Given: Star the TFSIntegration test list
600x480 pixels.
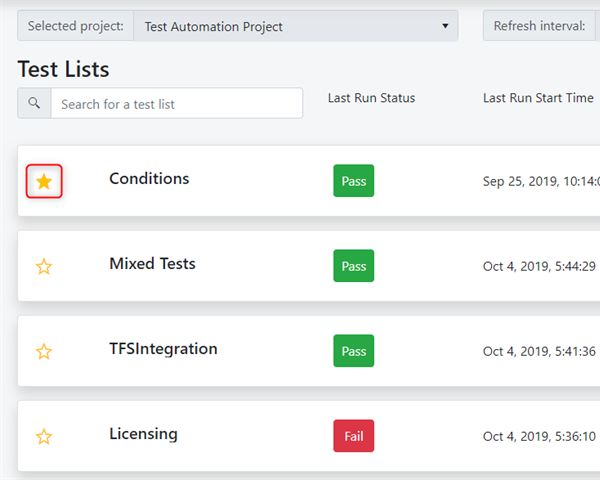Looking at the screenshot, I should (44, 351).
